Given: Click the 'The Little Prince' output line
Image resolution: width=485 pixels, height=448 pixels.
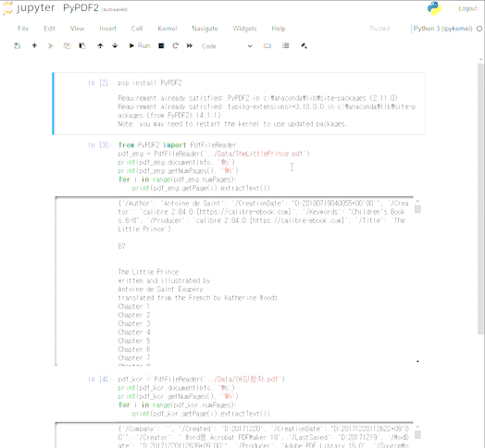Looking at the screenshot, I should 148,272.
